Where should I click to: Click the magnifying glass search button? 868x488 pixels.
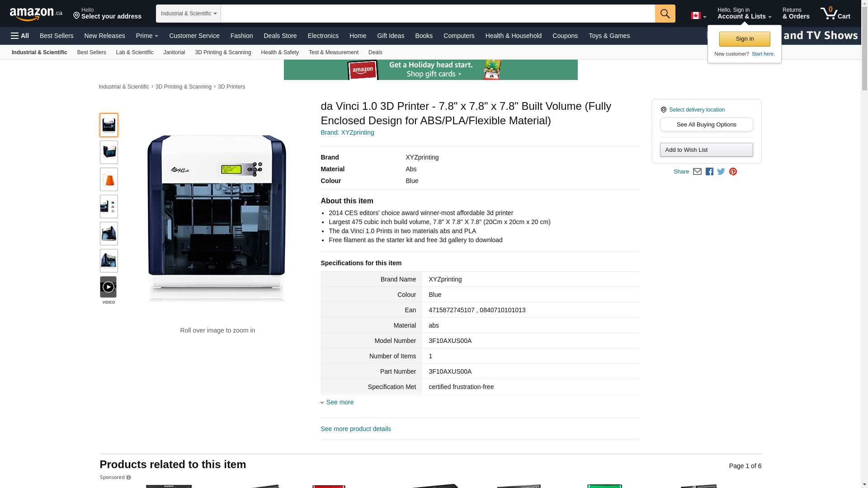665,14
